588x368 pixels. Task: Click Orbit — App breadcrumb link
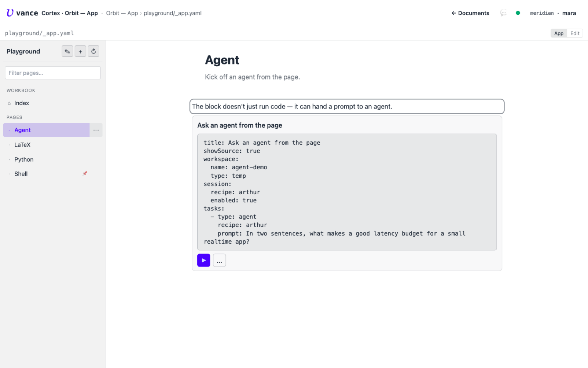(x=122, y=13)
